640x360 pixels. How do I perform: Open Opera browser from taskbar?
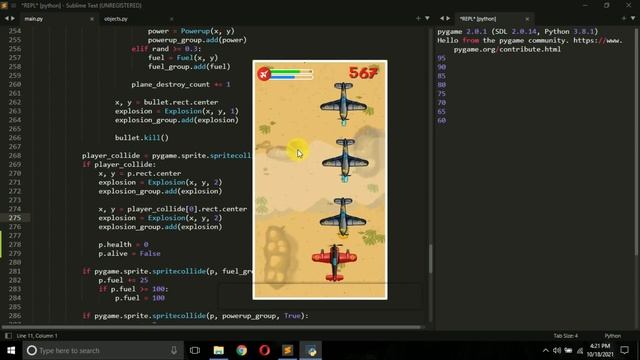264,350
